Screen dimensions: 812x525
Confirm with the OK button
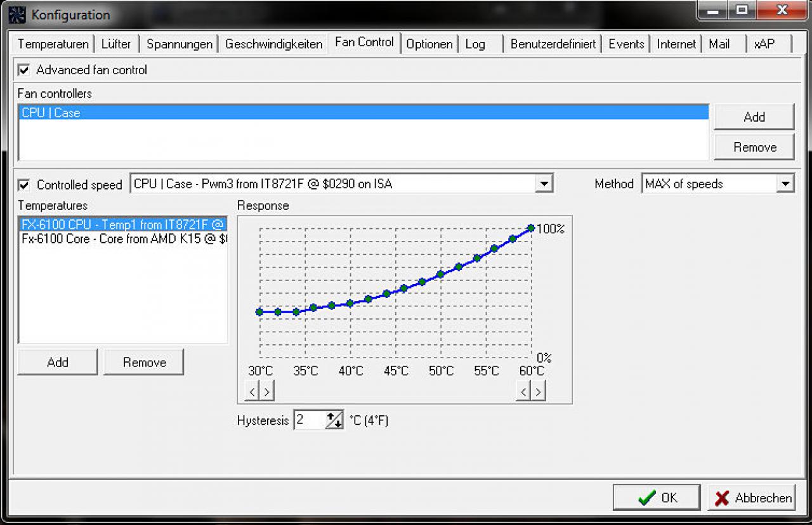[x=657, y=498]
